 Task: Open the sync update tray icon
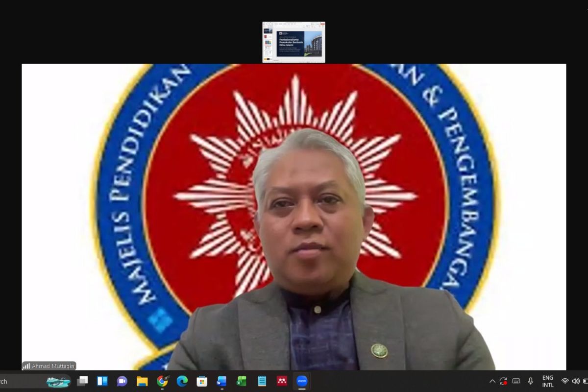tap(503, 381)
